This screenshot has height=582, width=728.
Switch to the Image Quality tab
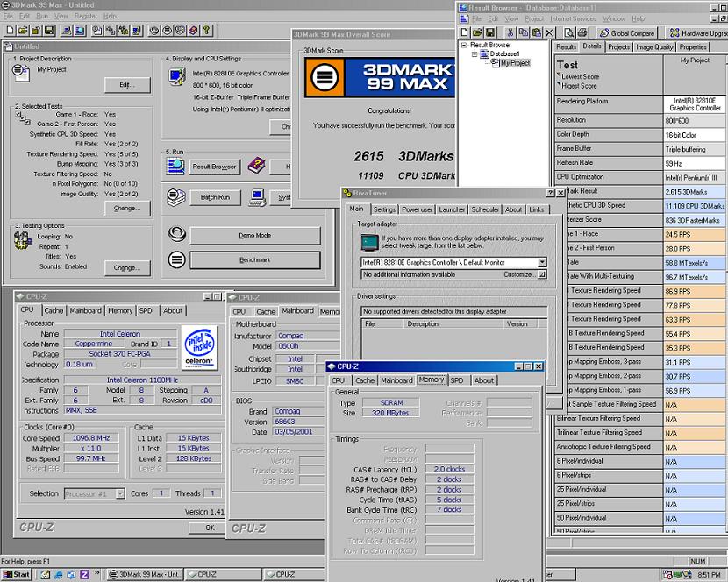(x=654, y=46)
